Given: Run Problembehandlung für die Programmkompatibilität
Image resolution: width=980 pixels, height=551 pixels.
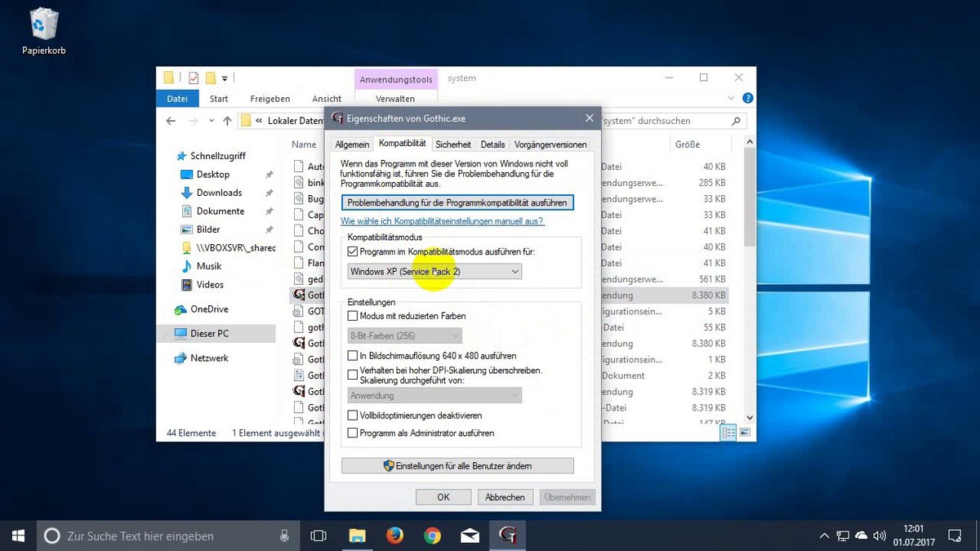Looking at the screenshot, I should pos(457,202).
